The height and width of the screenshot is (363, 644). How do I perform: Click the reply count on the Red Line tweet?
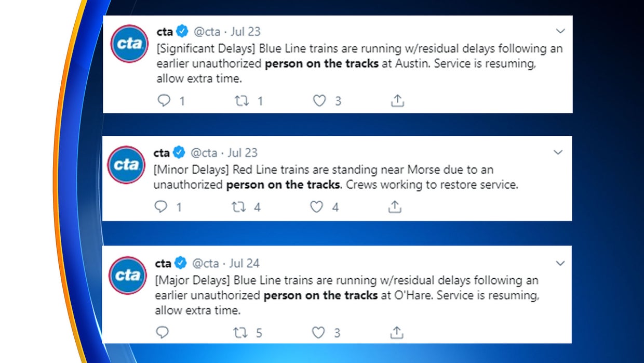pyautogui.click(x=179, y=206)
